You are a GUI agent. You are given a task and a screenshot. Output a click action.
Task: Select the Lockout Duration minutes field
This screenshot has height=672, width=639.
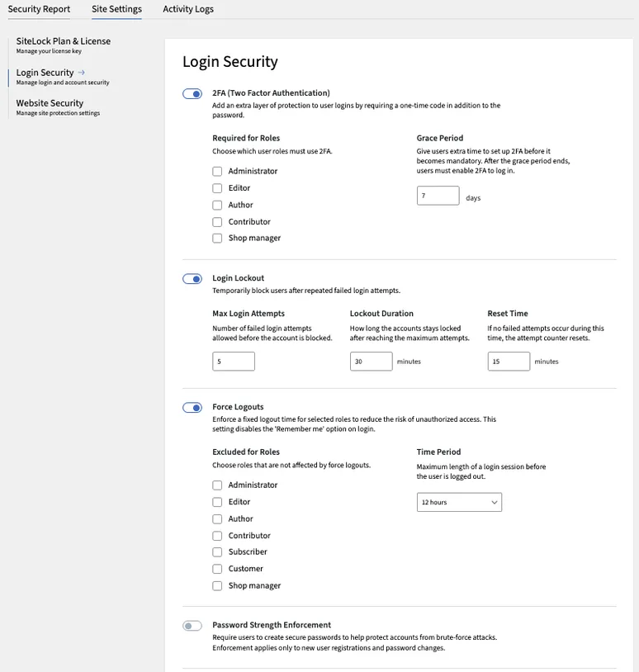click(x=371, y=361)
